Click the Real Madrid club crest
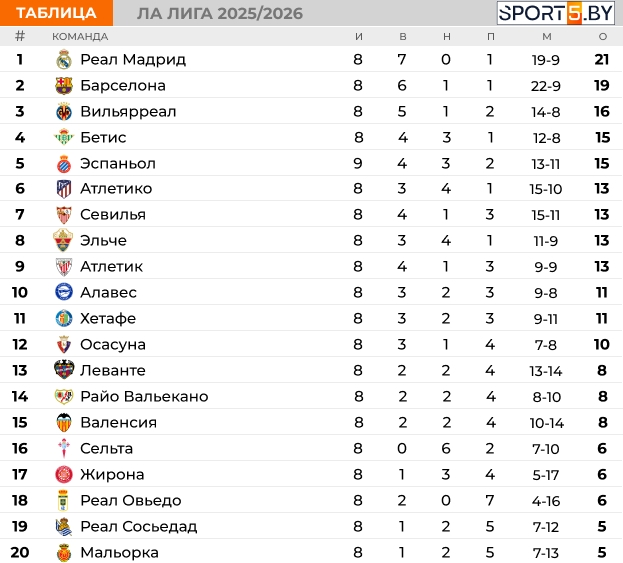Viewport: 623px width, 563px height. coord(64,59)
